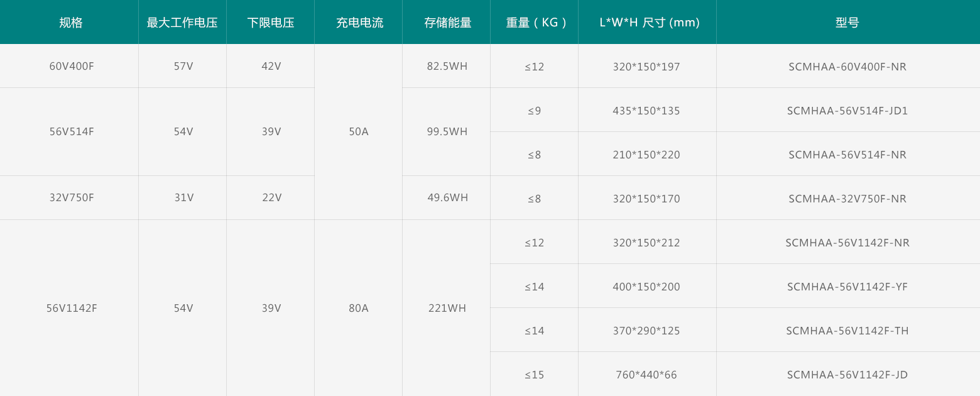Click the 存储能量 column header

[447, 23]
